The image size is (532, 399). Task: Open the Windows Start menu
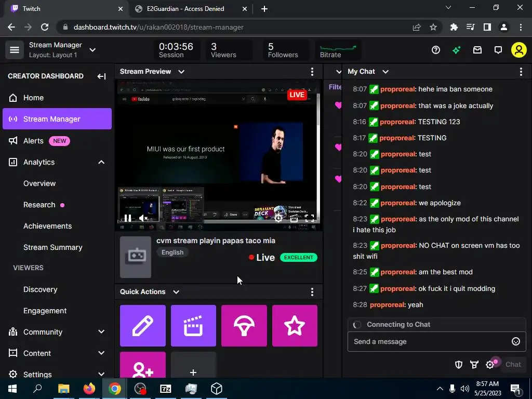[12, 389]
